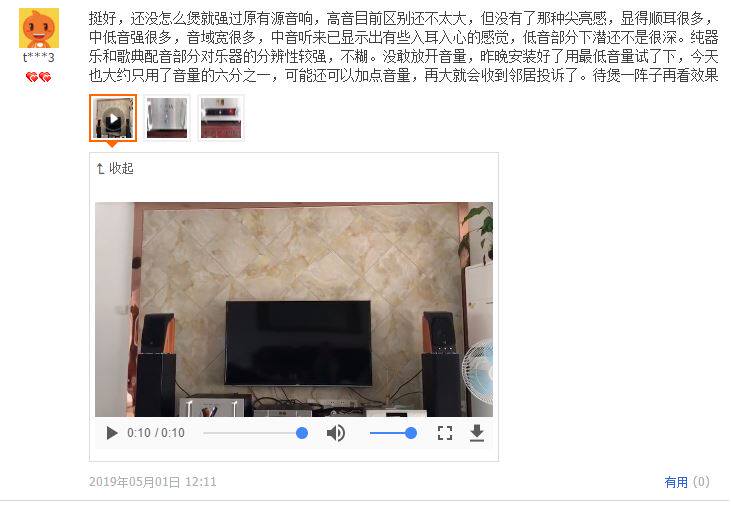Image resolution: width=731 pixels, height=505 pixels.
Task: Click the 0:10 / 0:10 time display
Action: [156, 433]
